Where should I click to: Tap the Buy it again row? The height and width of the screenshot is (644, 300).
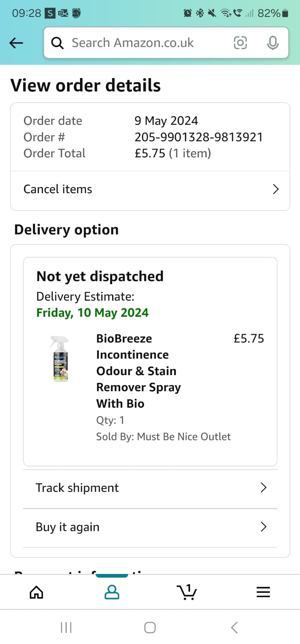pyautogui.click(x=150, y=528)
